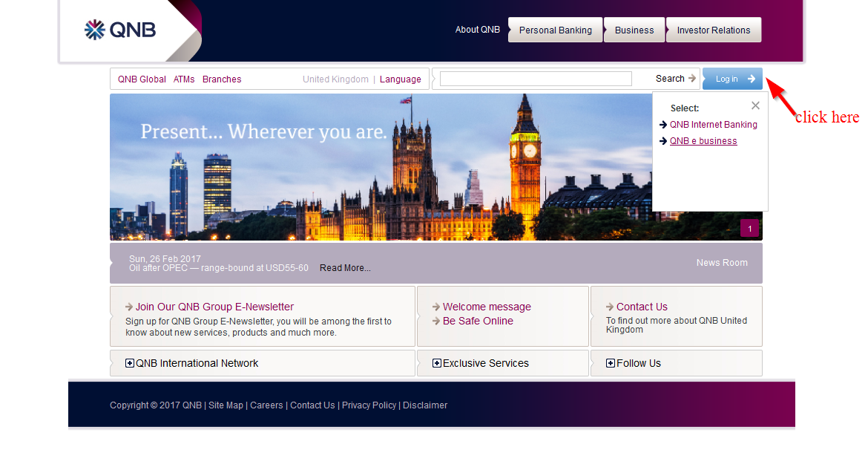Click the E-Newsletter sign-up description text
The width and height of the screenshot is (868, 470).
(x=258, y=327)
